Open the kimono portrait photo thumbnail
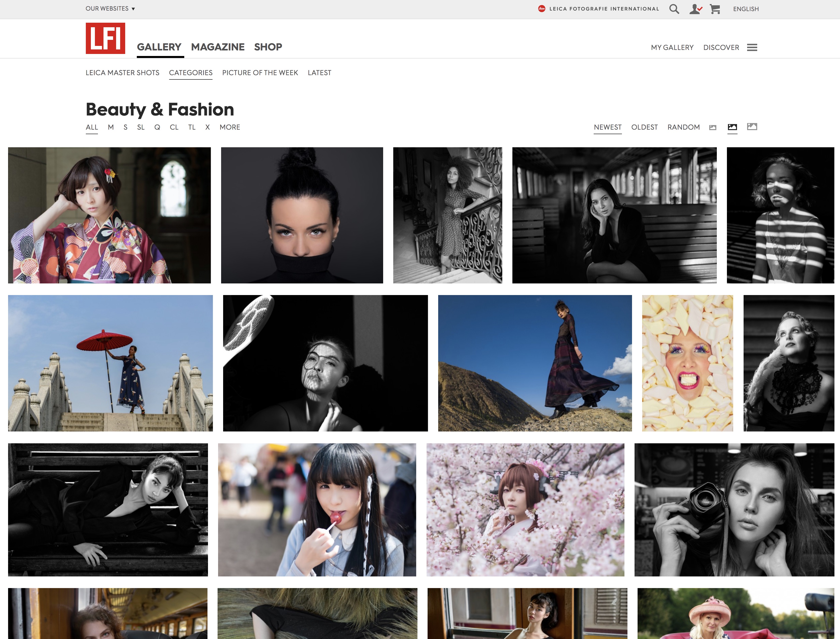840x639 pixels. (x=109, y=215)
